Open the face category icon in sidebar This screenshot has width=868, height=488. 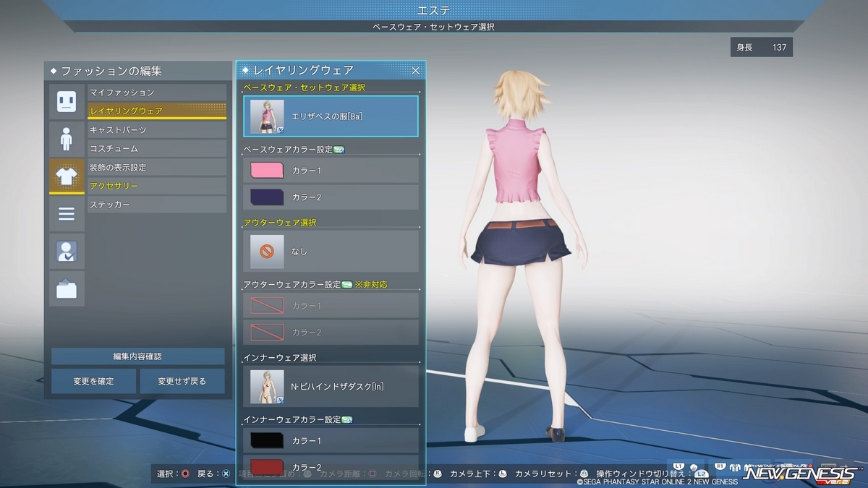coord(67,101)
